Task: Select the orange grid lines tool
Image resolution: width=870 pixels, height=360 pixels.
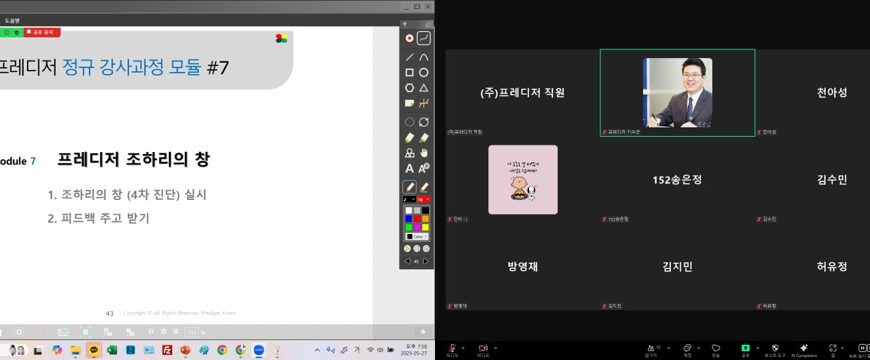Action: [424, 103]
